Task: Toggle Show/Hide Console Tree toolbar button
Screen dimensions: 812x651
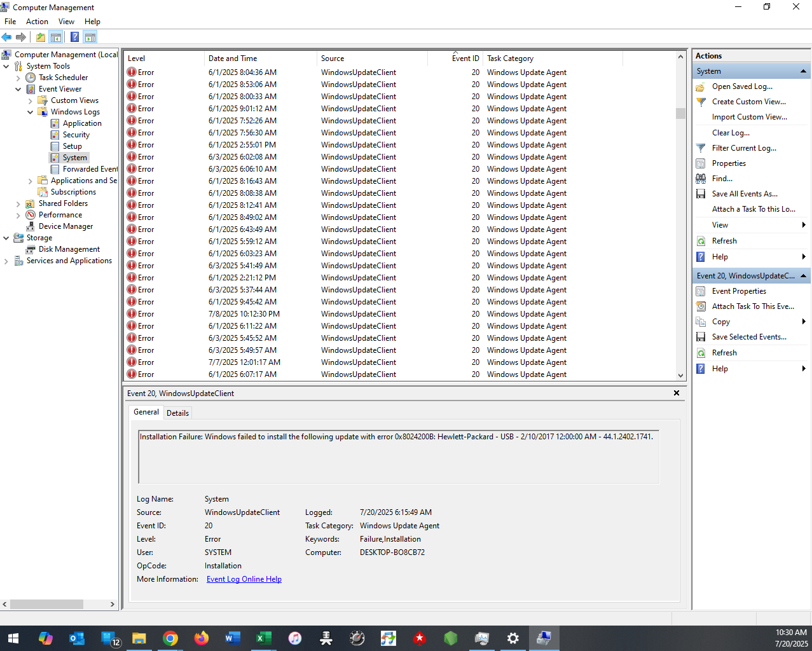Action: pyautogui.click(x=56, y=37)
